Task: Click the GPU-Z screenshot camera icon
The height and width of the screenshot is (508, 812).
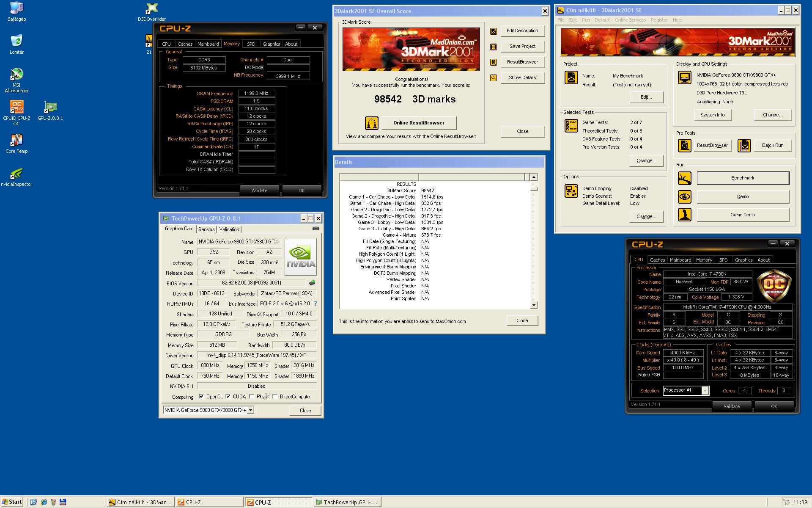Action: pyautogui.click(x=315, y=229)
